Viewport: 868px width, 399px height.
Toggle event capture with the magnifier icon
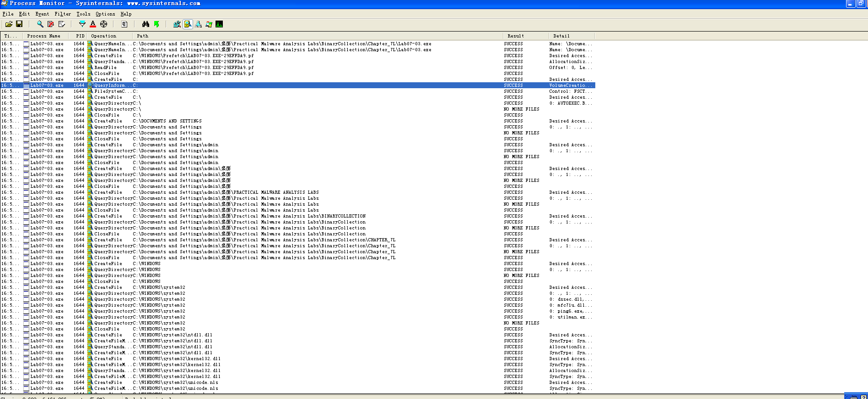click(40, 24)
